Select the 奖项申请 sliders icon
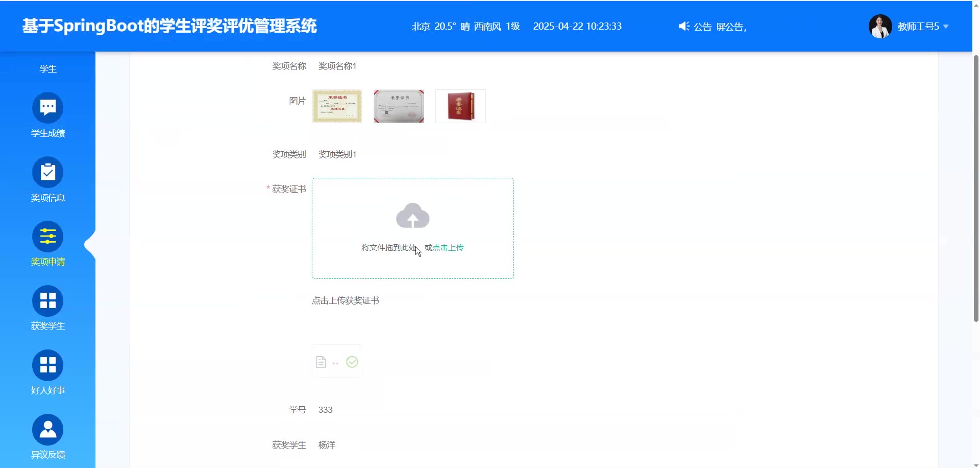The width and height of the screenshot is (980, 468). click(x=48, y=237)
